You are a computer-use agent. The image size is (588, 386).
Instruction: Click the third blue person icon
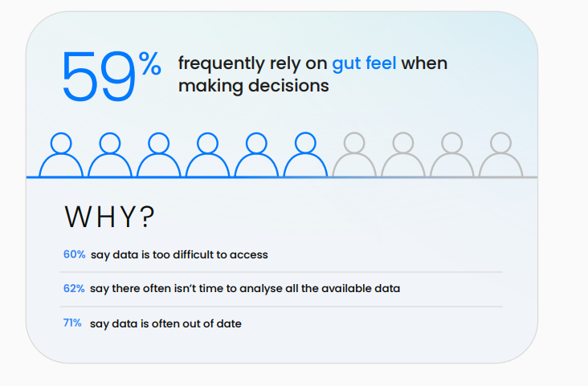(159, 155)
